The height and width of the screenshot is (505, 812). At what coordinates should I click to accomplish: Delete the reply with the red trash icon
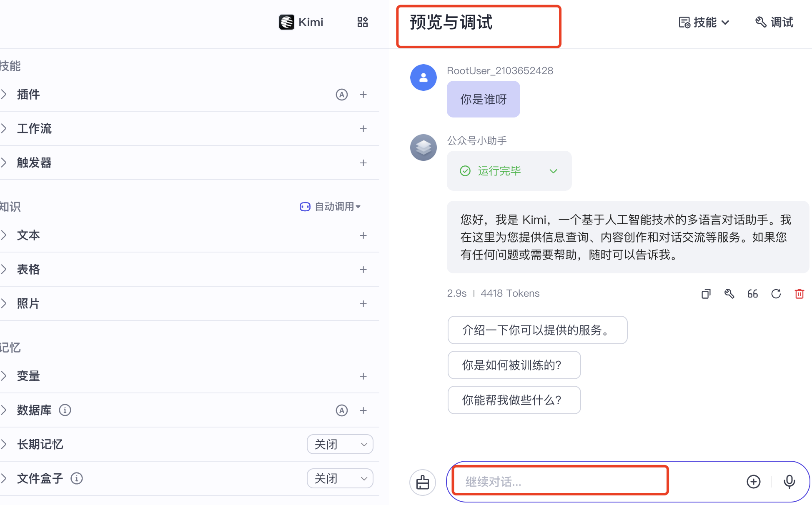tap(799, 294)
